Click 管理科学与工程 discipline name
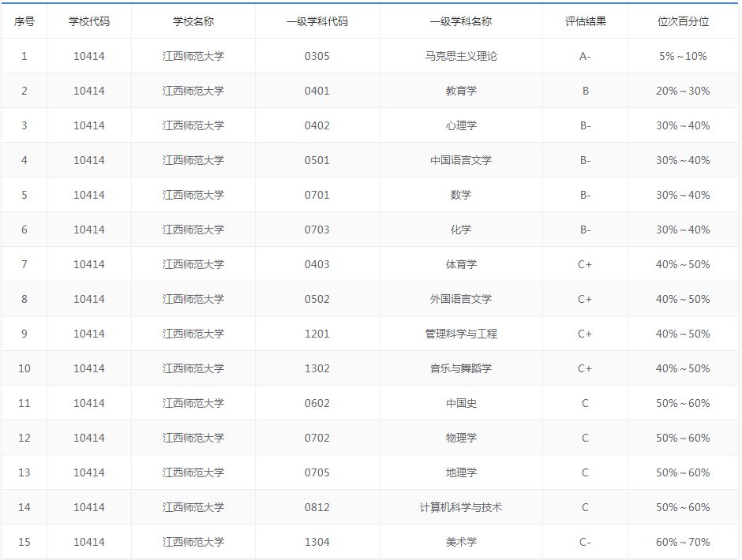Viewport: 742px width, 560px height. tap(460, 334)
